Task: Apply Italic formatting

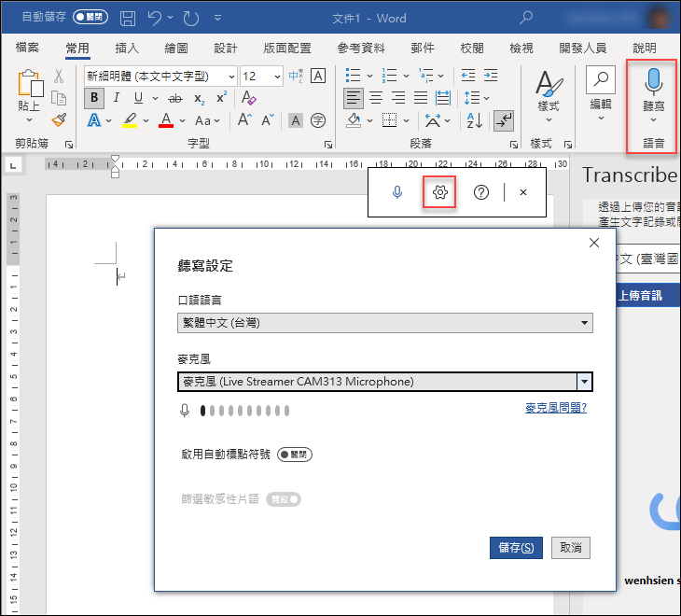Action: click(116, 98)
